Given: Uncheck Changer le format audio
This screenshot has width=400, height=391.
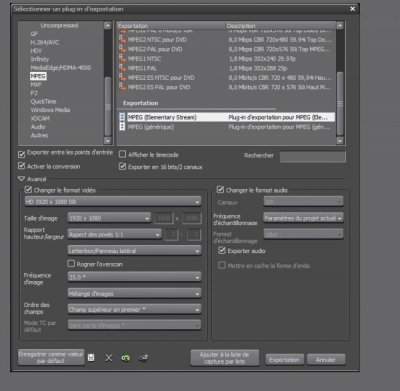Looking at the screenshot, I should click(220, 190).
